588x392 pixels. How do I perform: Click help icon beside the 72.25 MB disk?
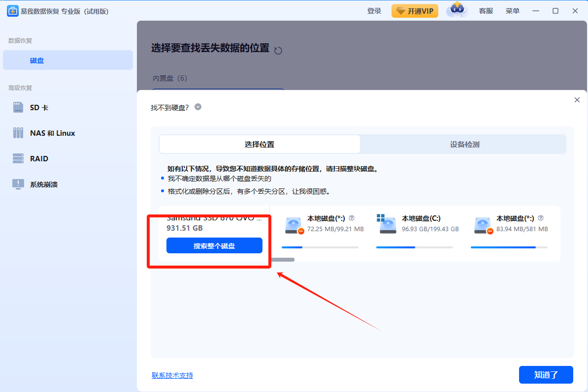pyautogui.click(x=352, y=218)
